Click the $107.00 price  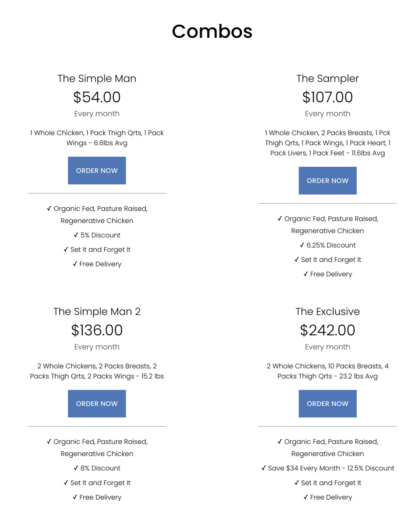click(x=327, y=97)
